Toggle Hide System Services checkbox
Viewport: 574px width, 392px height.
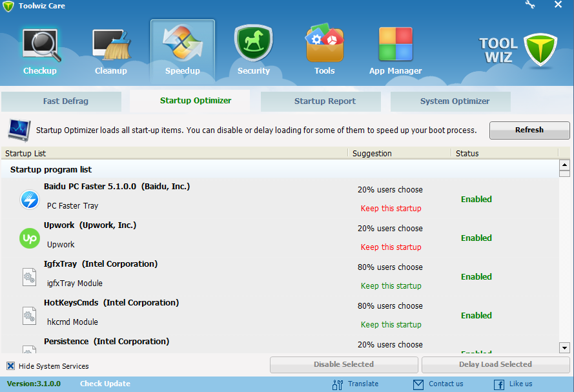(x=10, y=366)
